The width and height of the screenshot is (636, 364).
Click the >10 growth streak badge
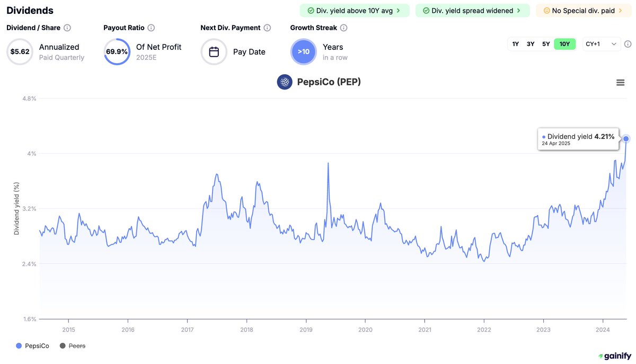click(x=304, y=52)
